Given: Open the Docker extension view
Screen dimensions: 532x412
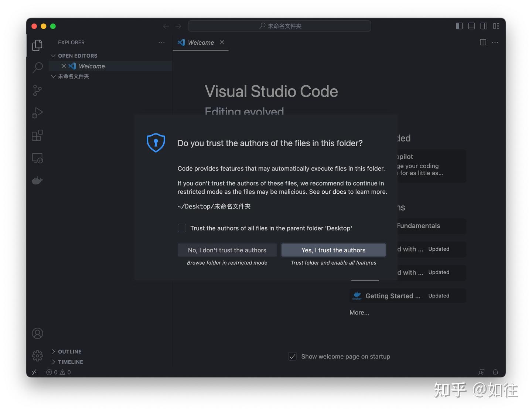Looking at the screenshot, I should point(37,180).
